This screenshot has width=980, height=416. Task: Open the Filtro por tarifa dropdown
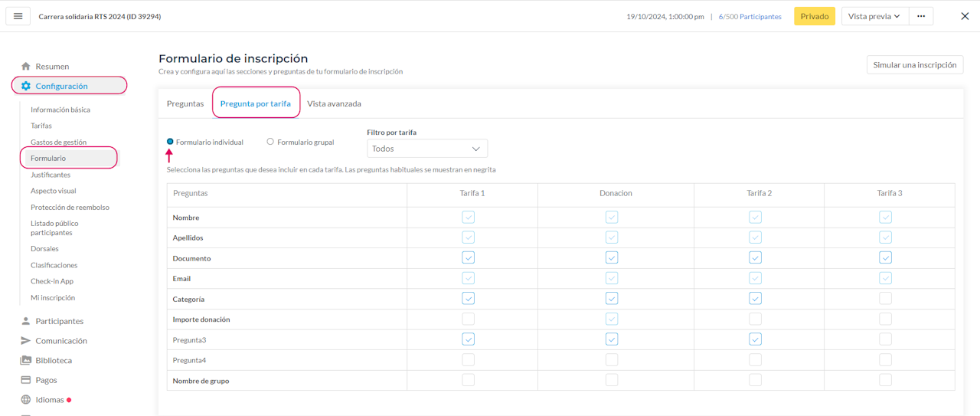click(x=426, y=149)
